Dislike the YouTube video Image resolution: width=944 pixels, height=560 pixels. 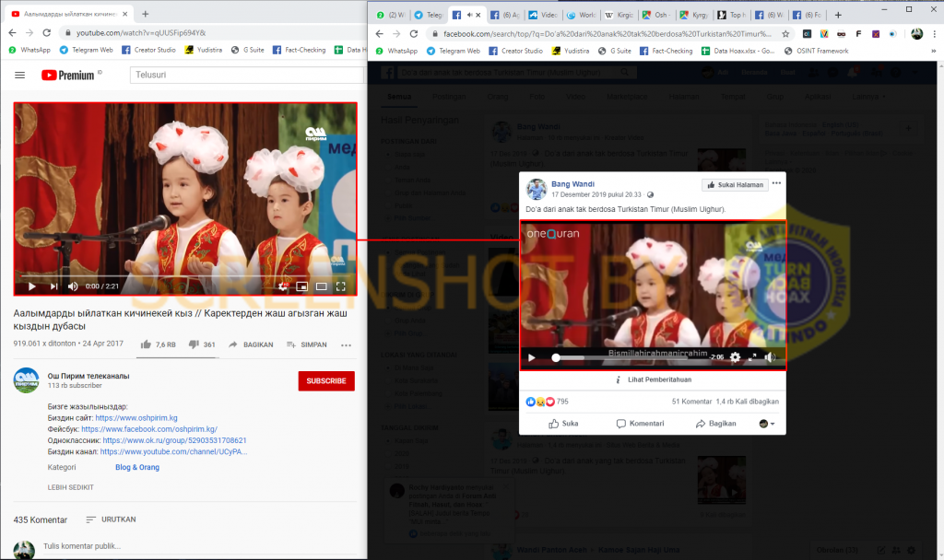194,344
